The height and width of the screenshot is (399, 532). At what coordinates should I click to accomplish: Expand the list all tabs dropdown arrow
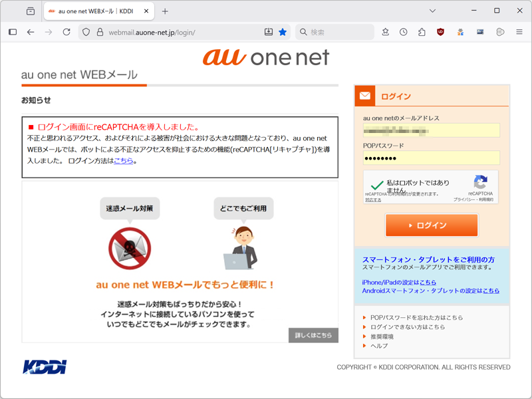(x=433, y=11)
